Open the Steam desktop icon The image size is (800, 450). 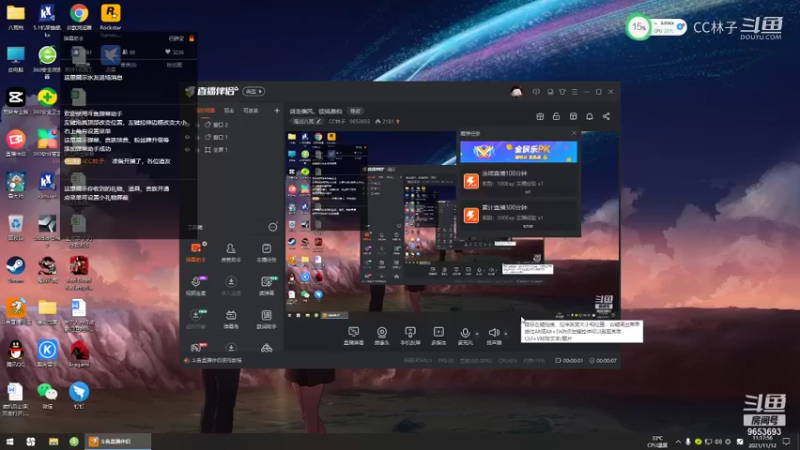(16, 269)
